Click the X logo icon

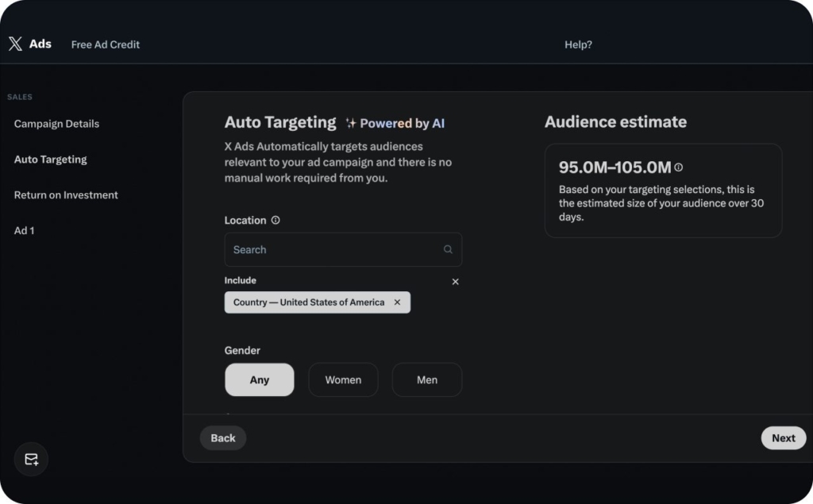tap(16, 44)
